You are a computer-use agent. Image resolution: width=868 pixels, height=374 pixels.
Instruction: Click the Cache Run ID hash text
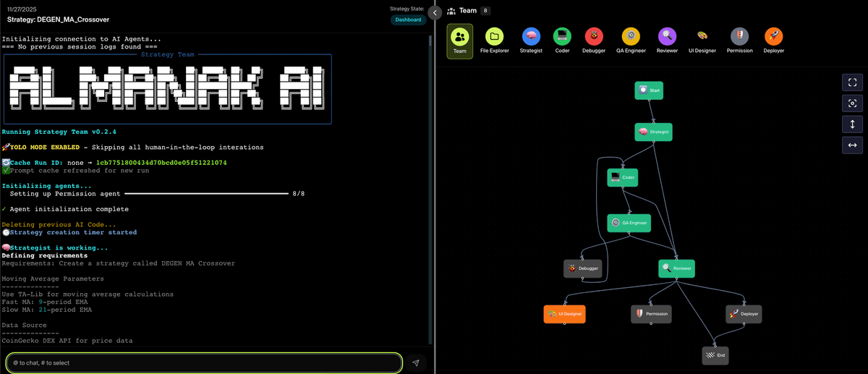tap(161, 163)
